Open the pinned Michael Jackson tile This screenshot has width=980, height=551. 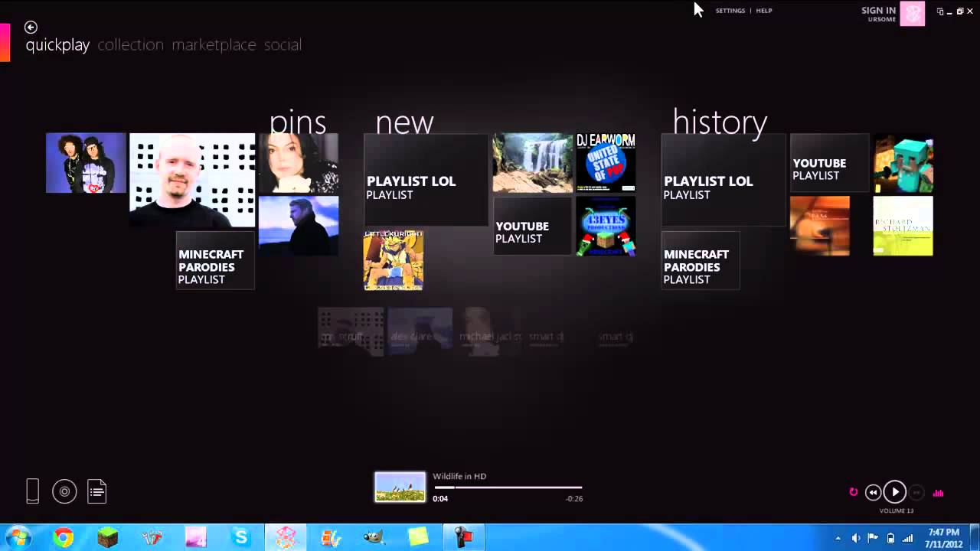[x=299, y=163]
